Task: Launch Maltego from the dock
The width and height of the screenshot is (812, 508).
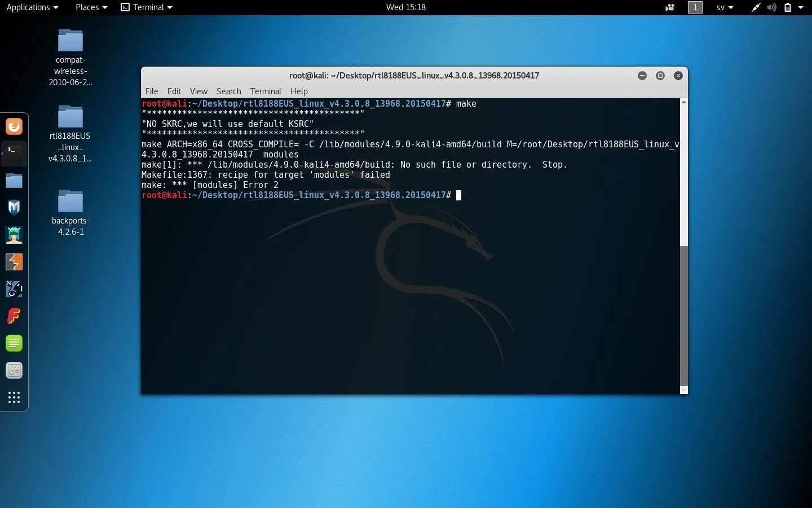Action: pos(14,289)
